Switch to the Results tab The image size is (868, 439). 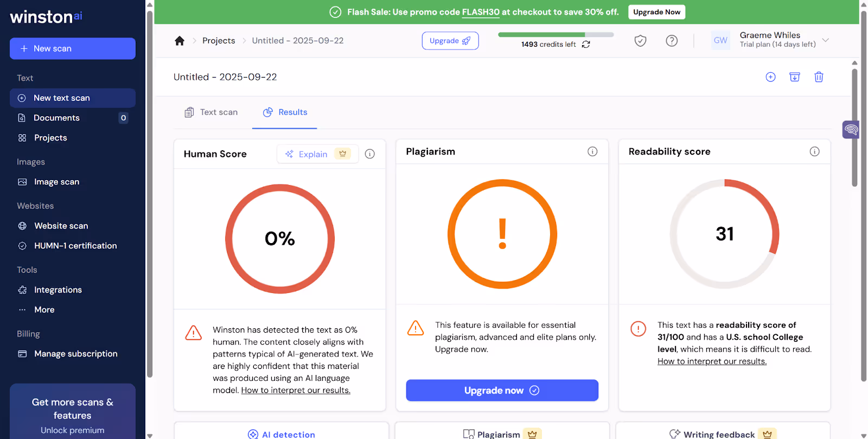pyautogui.click(x=285, y=112)
